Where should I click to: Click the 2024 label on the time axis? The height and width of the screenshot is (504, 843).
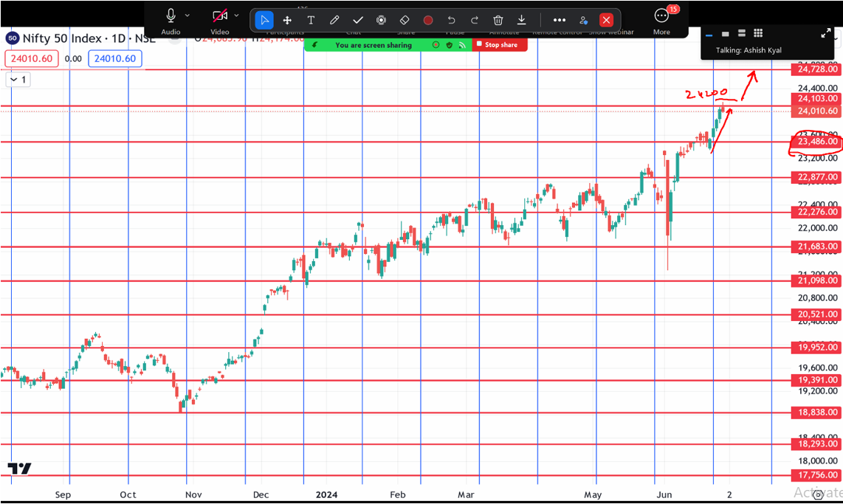click(x=327, y=495)
